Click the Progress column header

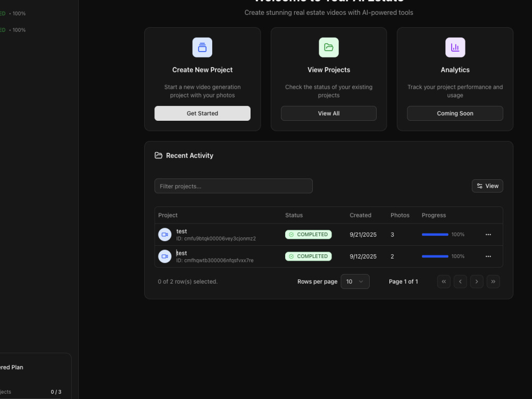point(434,215)
